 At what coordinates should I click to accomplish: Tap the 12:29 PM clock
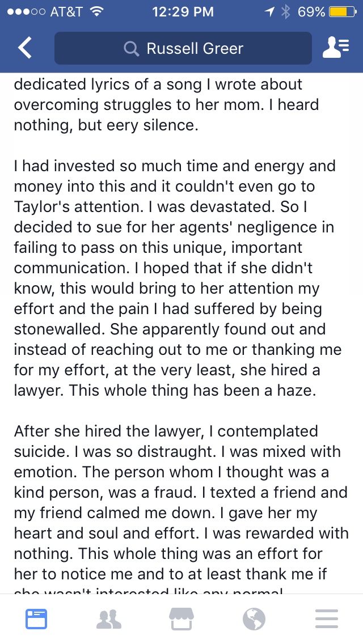click(183, 12)
